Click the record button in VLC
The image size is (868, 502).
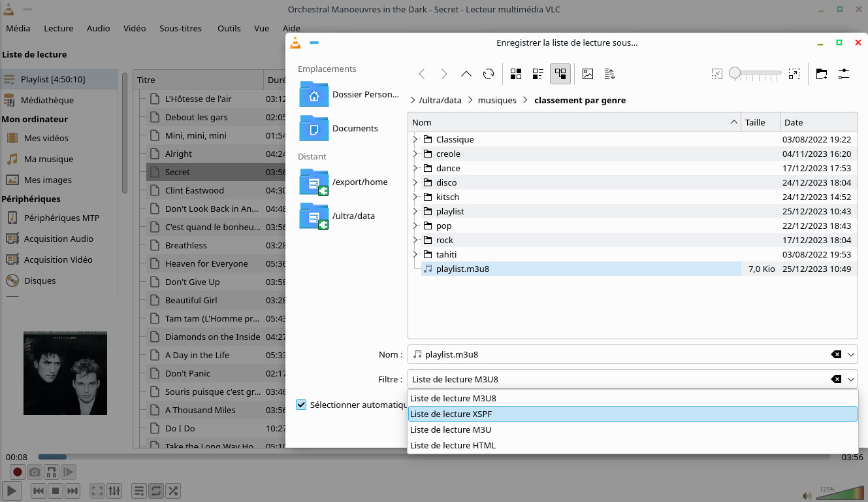click(x=18, y=472)
